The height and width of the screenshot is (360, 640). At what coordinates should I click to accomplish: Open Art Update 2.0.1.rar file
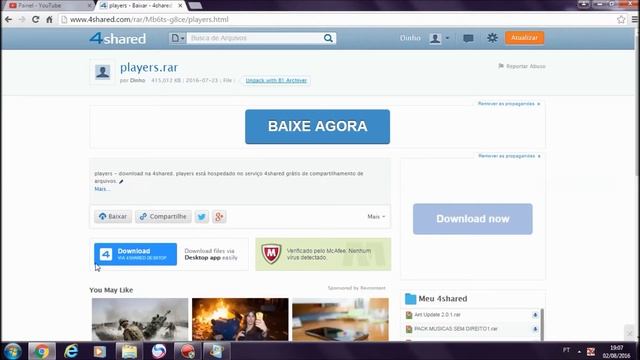point(437,315)
